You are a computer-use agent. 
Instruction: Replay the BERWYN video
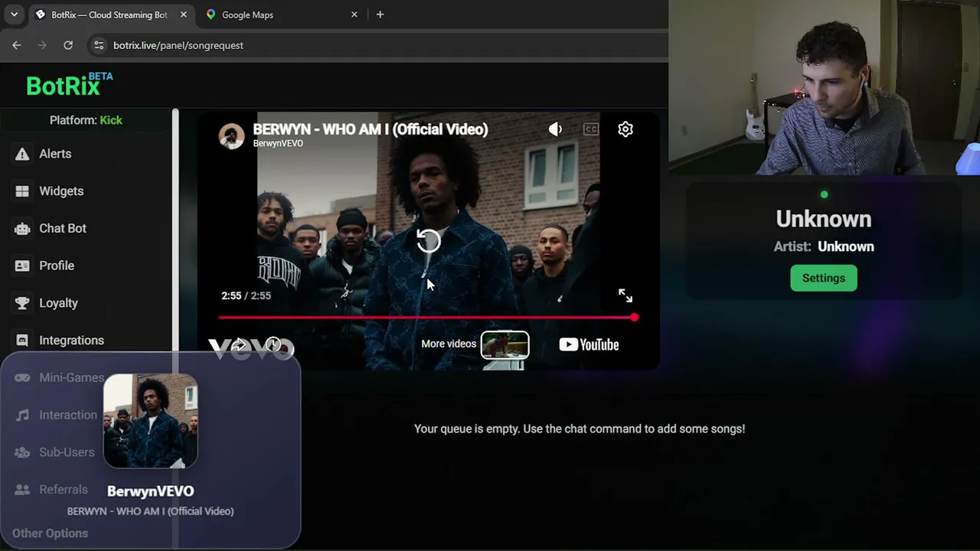[429, 241]
